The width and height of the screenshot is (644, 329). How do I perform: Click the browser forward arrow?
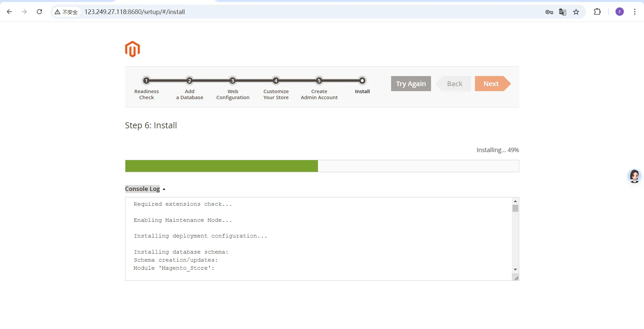(x=24, y=12)
